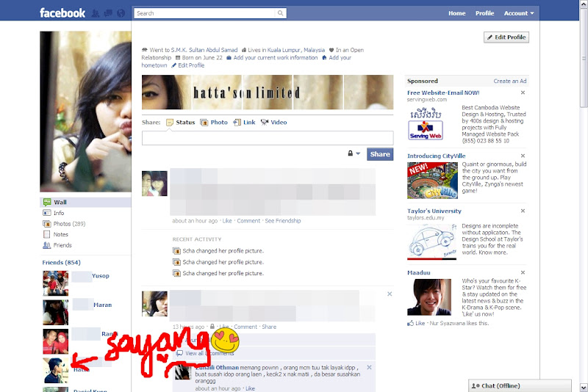Click in the status update text box
The height and width of the screenshot is (392, 588).
coord(268,138)
